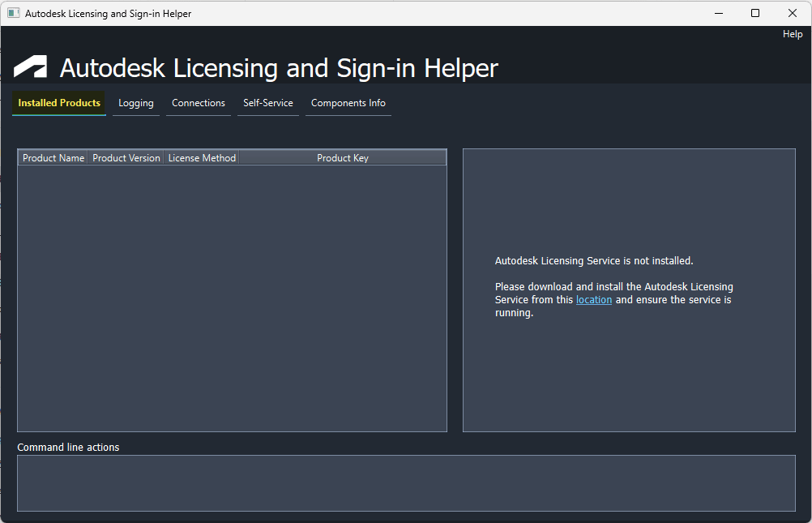Sort by Product Version column header

(x=126, y=157)
